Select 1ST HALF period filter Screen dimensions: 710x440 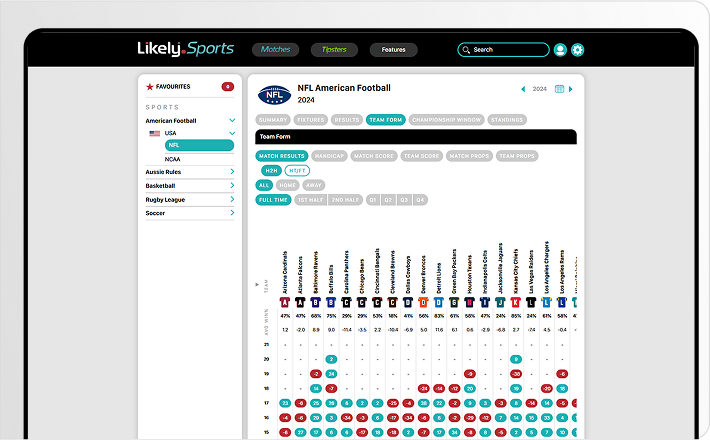point(311,200)
